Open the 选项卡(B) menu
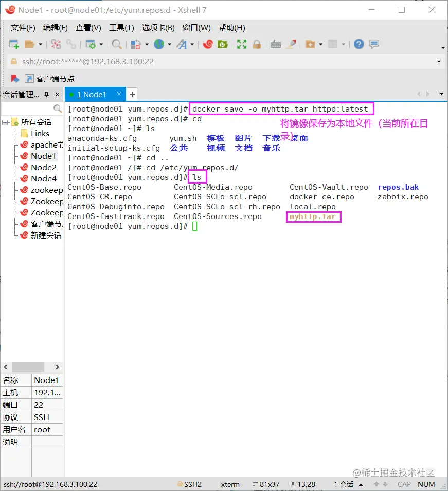Image resolution: width=448 pixels, height=491 pixels. click(x=158, y=28)
